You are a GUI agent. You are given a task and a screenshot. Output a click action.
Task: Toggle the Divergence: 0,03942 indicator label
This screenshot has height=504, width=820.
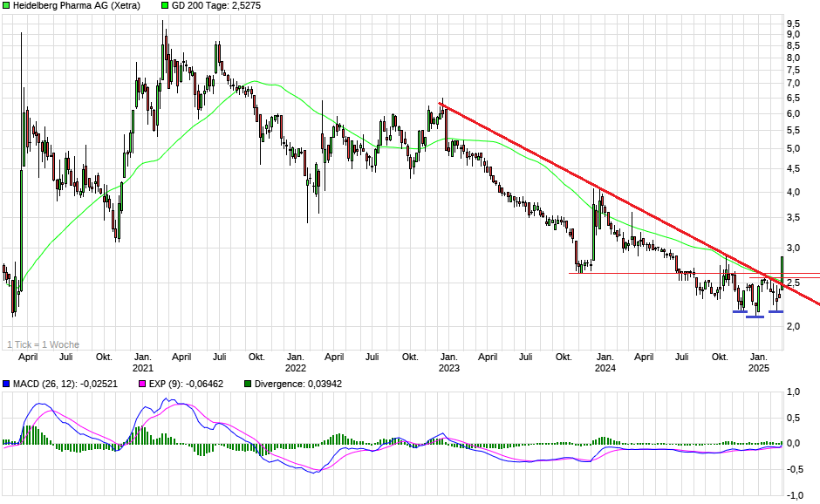pyautogui.click(x=299, y=384)
